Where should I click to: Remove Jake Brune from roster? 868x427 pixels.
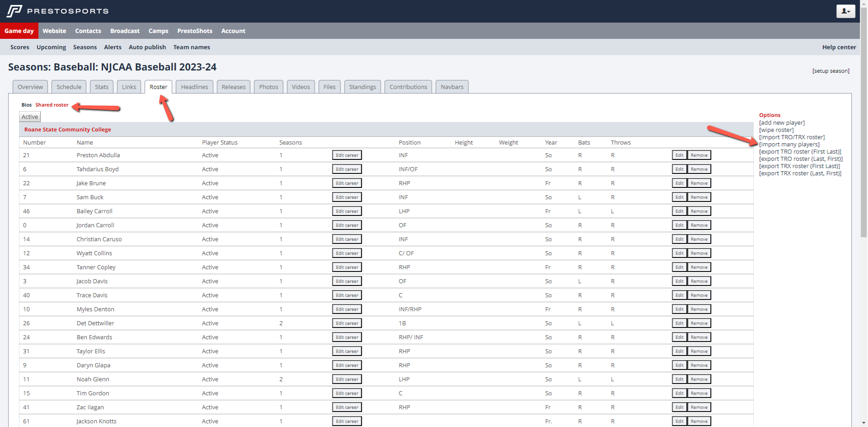coord(699,183)
